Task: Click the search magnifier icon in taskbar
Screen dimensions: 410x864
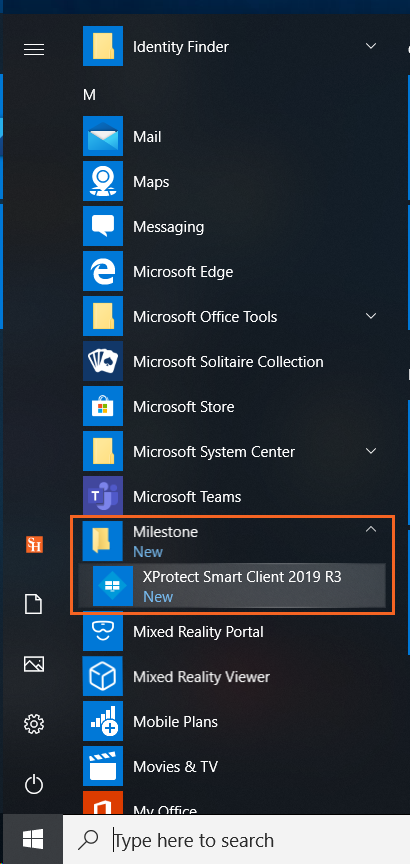Action: [88, 840]
